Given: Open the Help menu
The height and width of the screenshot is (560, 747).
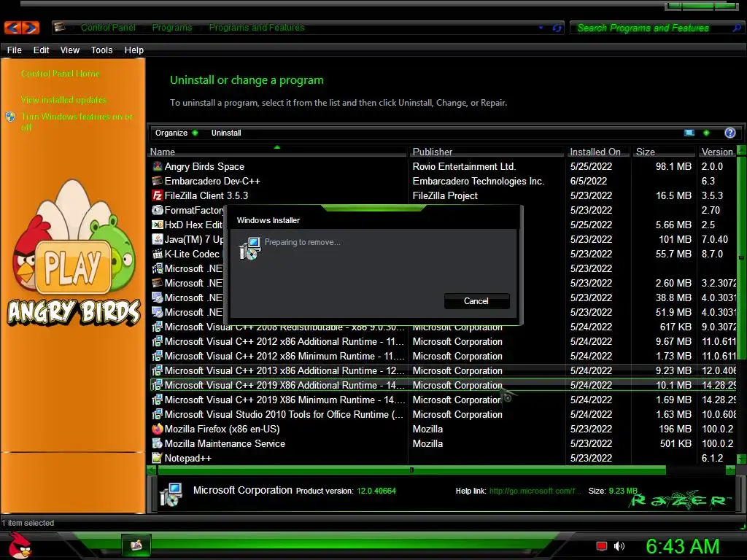Looking at the screenshot, I should click(x=134, y=50).
